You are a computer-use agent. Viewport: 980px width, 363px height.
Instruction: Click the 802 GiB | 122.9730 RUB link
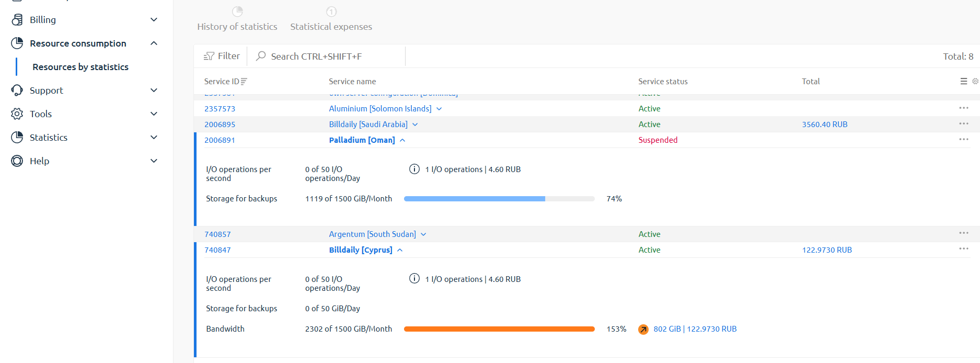(x=695, y=329)
